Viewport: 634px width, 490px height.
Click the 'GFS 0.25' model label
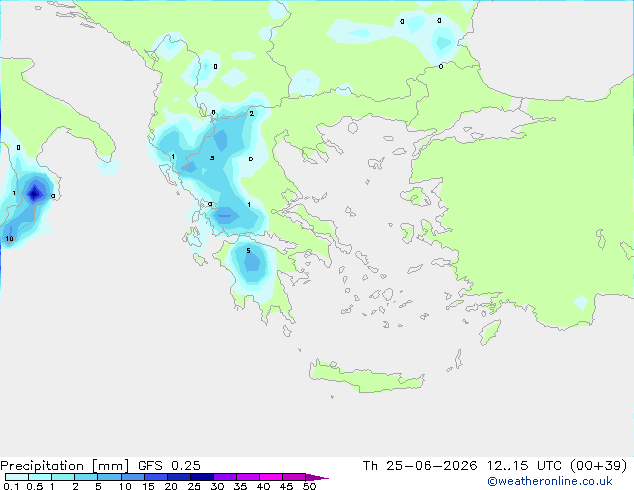click(169, 466)
